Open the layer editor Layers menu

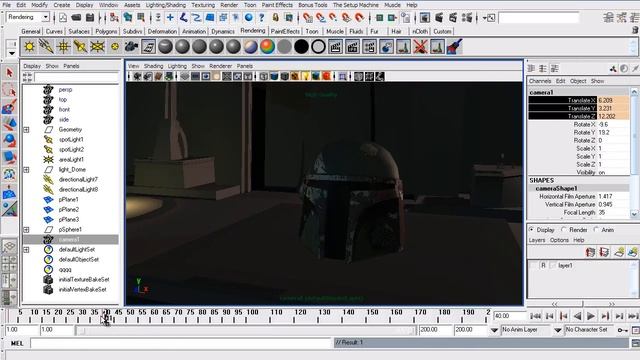pos(537,240)
